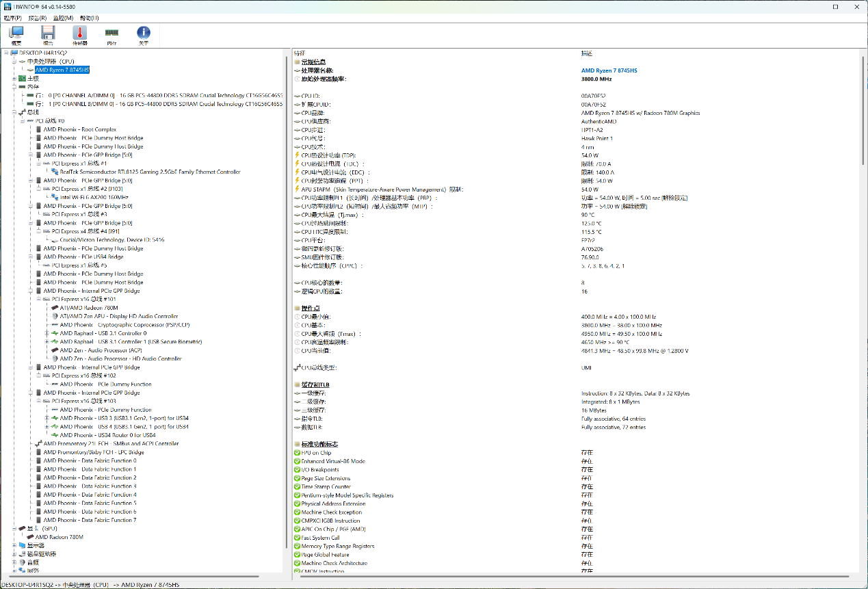This screenshot has height=589, width=868.
Task: Expand the 显示器 (Monitor) tree node
Action: point(14,545)
